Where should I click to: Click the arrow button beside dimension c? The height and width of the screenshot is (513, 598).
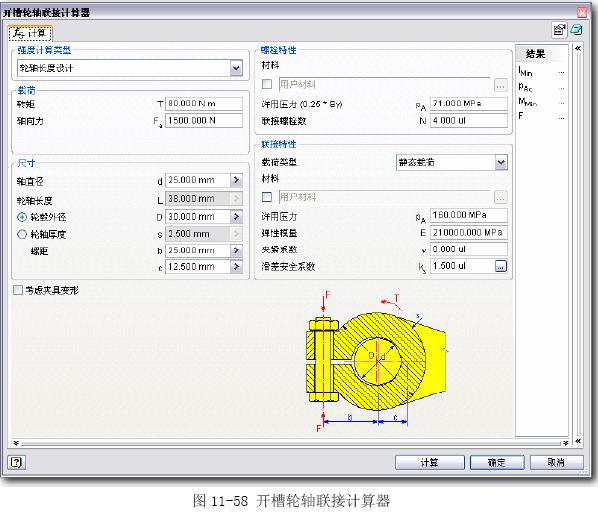tap(236, 267)
